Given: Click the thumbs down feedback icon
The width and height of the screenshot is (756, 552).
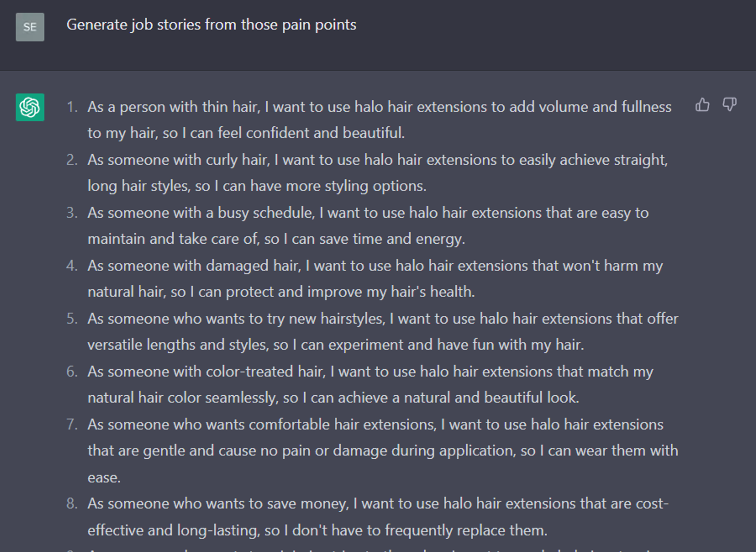Looking at the screenshot, I should [x=730, y=105].
